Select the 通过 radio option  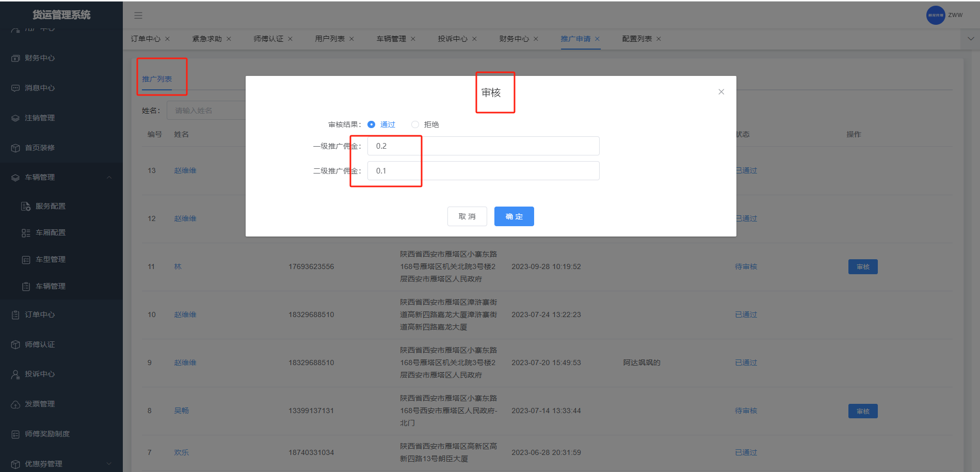[x=371, y=124]
